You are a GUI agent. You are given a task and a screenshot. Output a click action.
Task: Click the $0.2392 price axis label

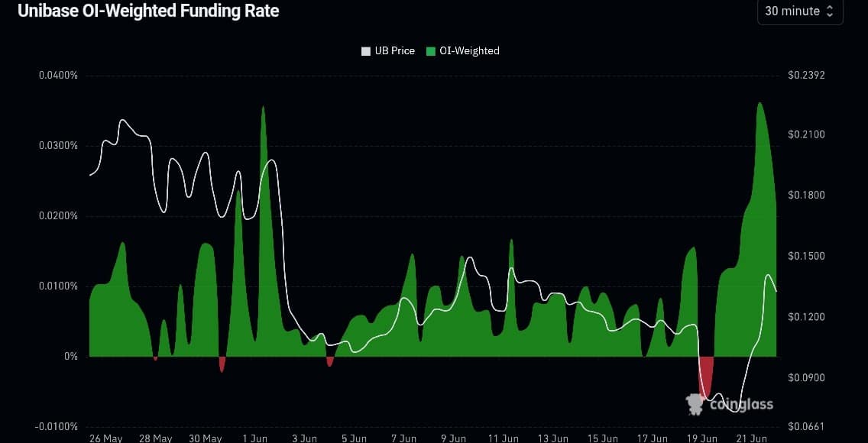[x=807, y=75]
